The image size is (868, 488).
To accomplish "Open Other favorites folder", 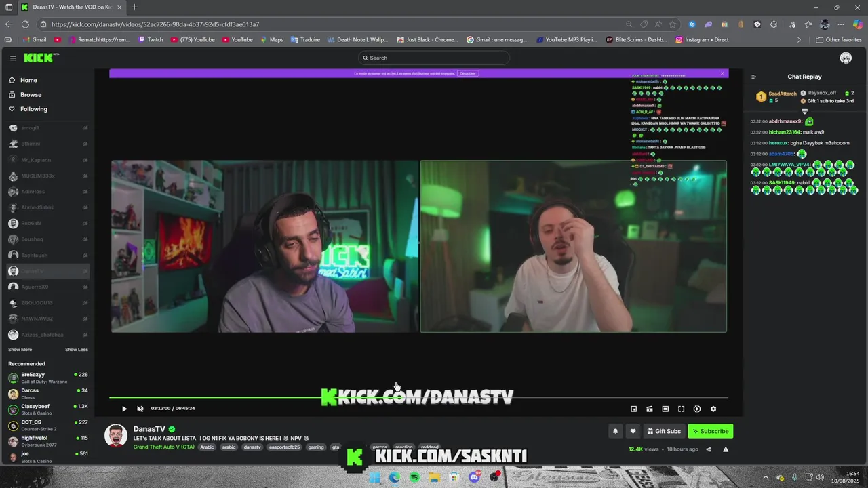I will click(838, 39).
